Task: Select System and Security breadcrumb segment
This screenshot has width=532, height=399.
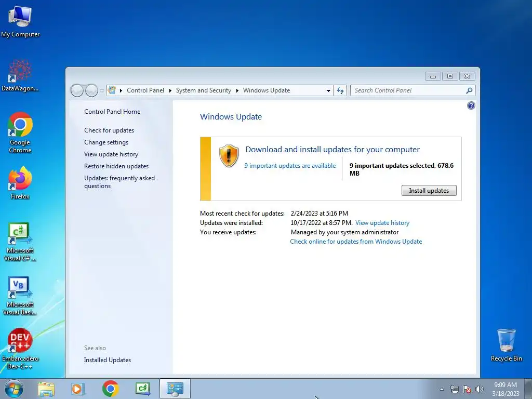Action: tap(203, 90)
